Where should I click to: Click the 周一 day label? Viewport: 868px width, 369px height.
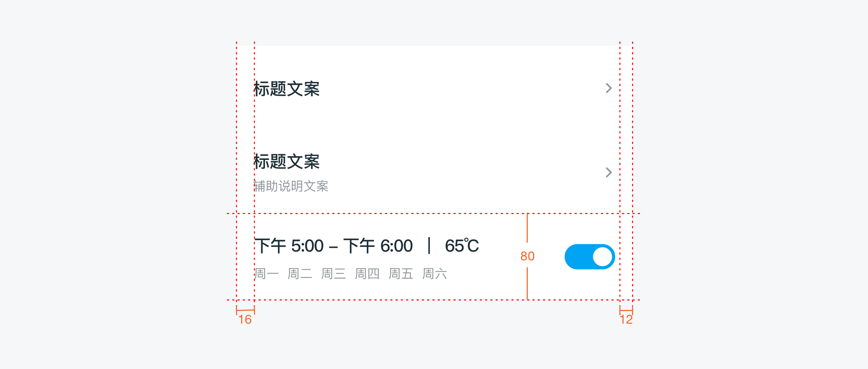click(x=266, y=273)
